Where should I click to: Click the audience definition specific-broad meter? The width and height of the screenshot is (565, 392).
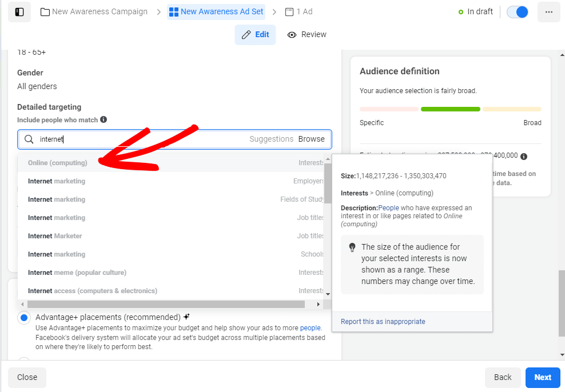pyautogui.click(x=450, y=109)
